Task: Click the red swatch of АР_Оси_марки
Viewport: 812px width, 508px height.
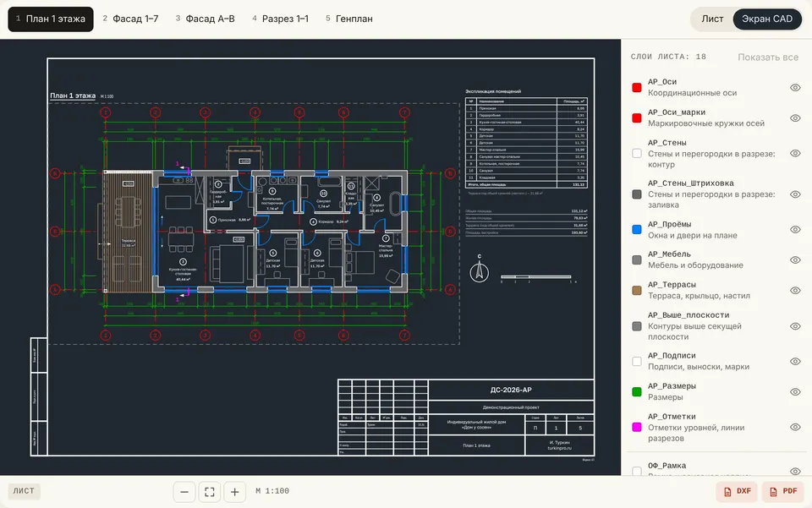Action: (637, 118)
